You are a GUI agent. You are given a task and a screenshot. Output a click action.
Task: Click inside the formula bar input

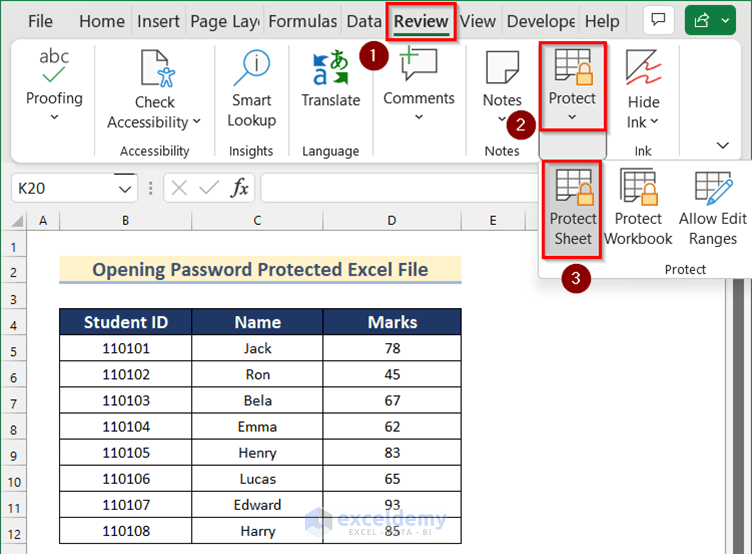click(x=399, y=188)
